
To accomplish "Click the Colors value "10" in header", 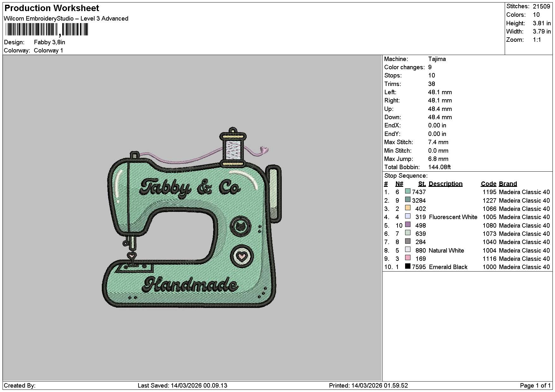I will click(x=536, y=15).
